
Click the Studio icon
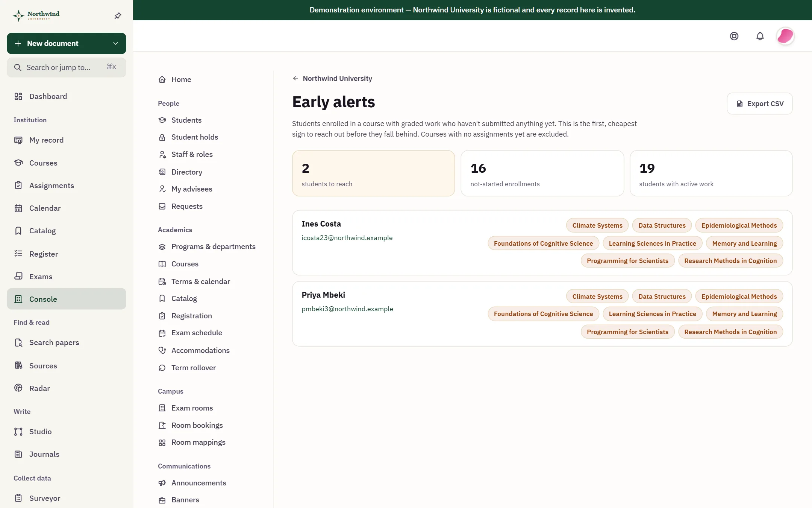[18, 432]
